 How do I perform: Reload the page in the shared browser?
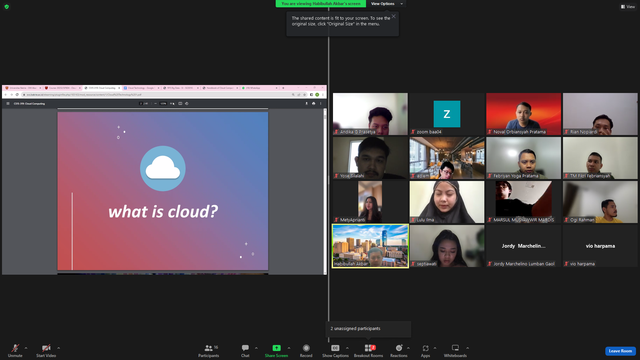pos(17,95)
